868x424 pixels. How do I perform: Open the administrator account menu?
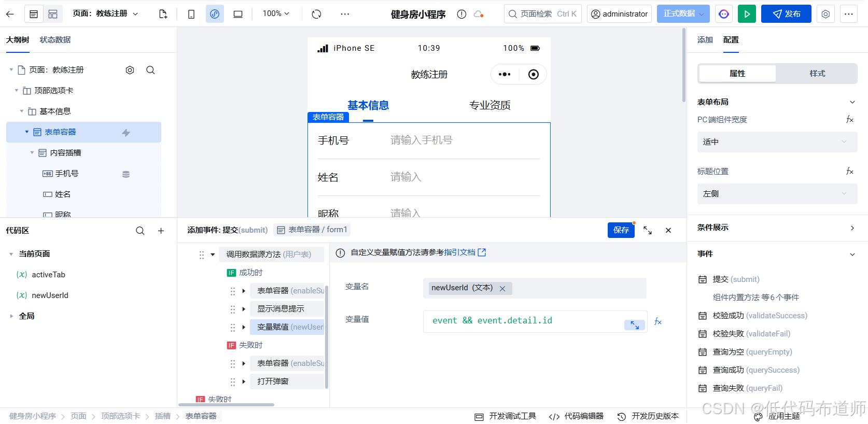tap(620, 14)
